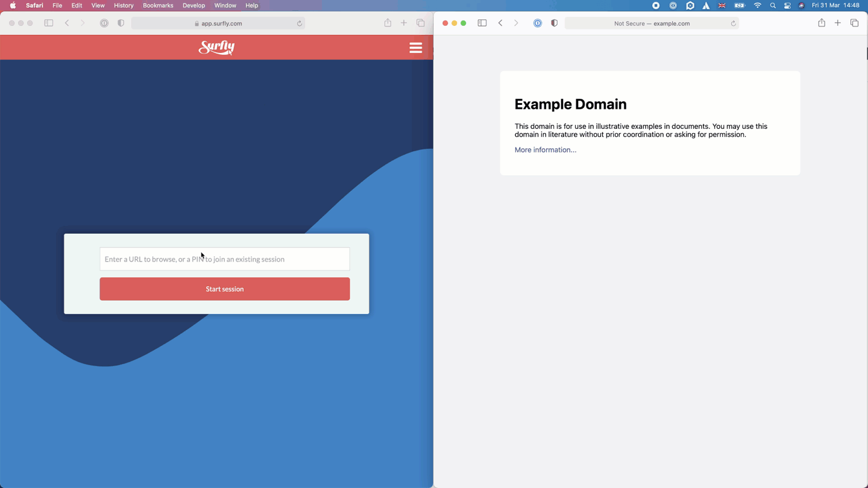
Task: Open the Bookmarks menu
Action: point(158,5)
